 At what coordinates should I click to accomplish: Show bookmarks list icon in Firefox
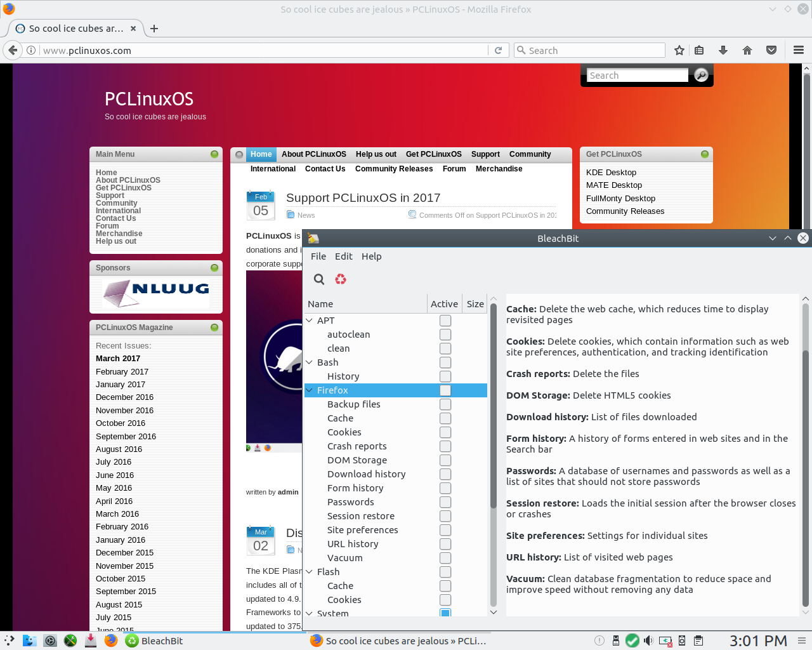click(x=699, y=50)
